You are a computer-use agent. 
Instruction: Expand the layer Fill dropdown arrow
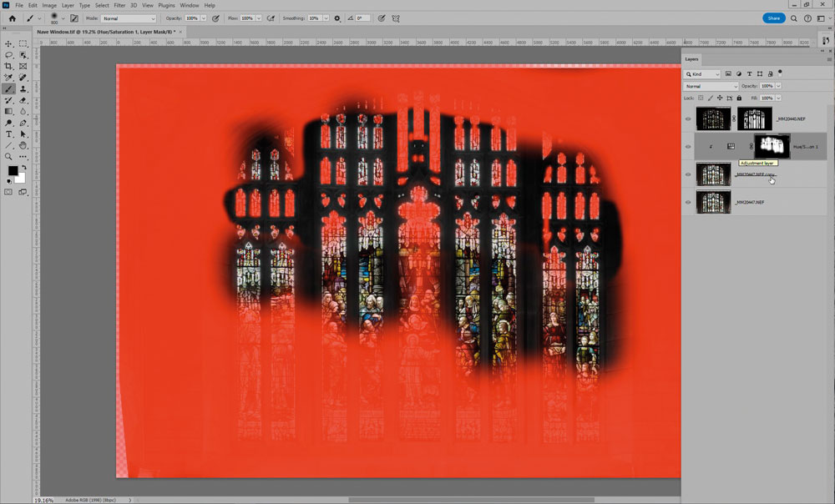[778, 98]
